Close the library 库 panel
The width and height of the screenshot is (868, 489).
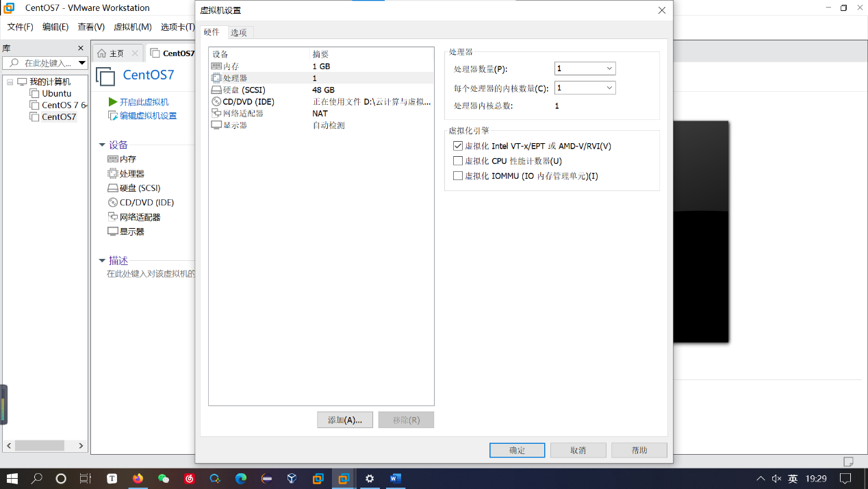(x=81, y=48)
